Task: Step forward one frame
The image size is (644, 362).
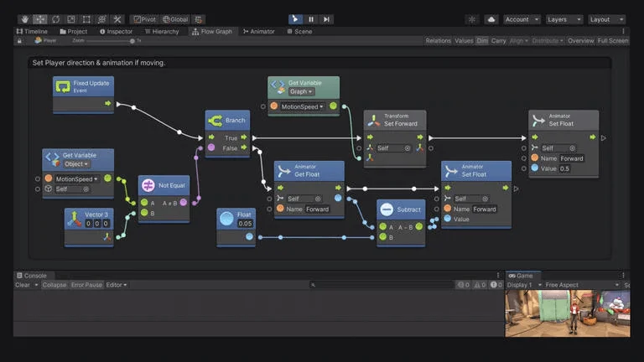Action: click(326, 19)
